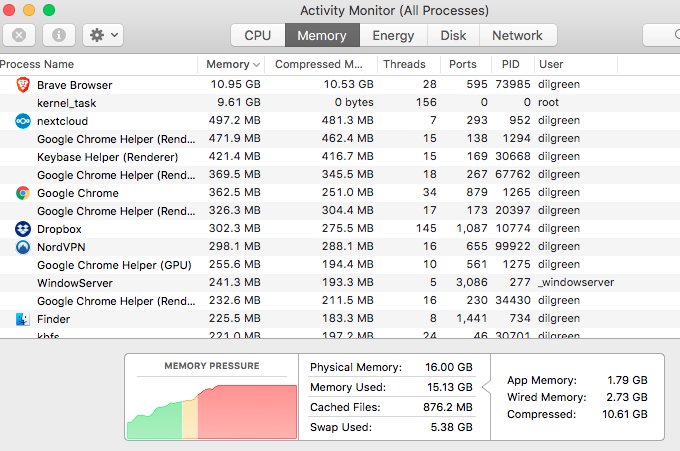Sort by the Threads column header

[404, 64]
